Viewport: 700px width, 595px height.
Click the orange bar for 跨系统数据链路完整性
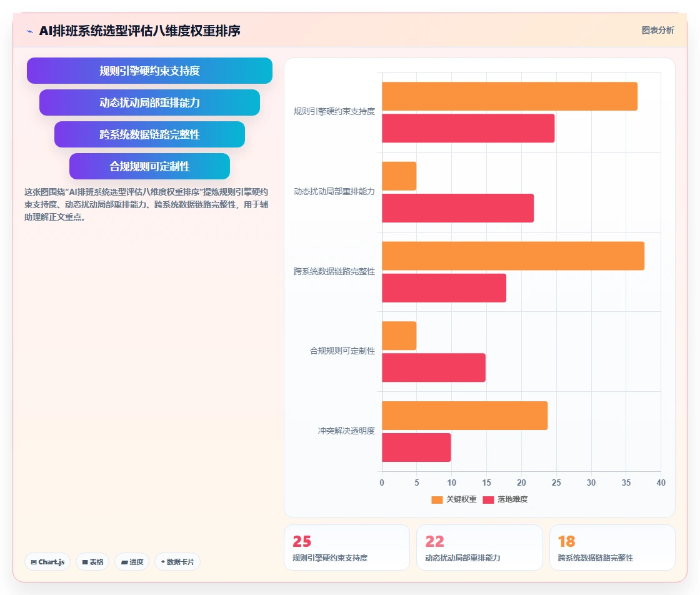pos(513,256)
